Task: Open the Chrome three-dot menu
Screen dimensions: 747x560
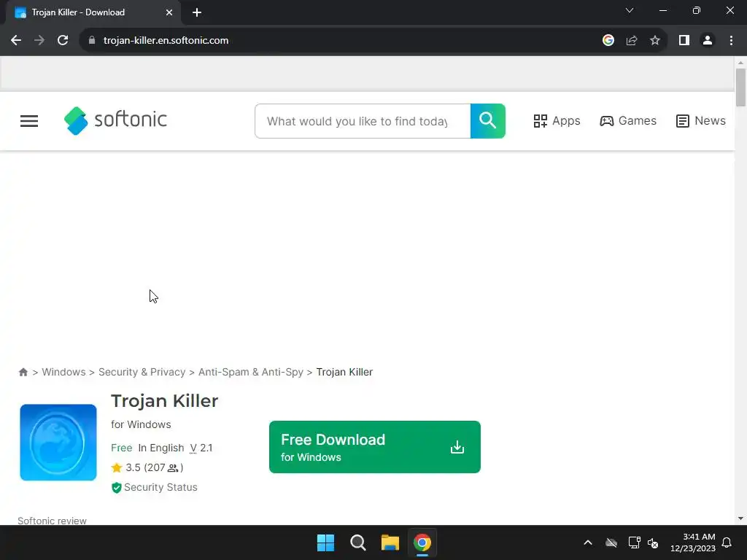Action: tap(731, 41)
